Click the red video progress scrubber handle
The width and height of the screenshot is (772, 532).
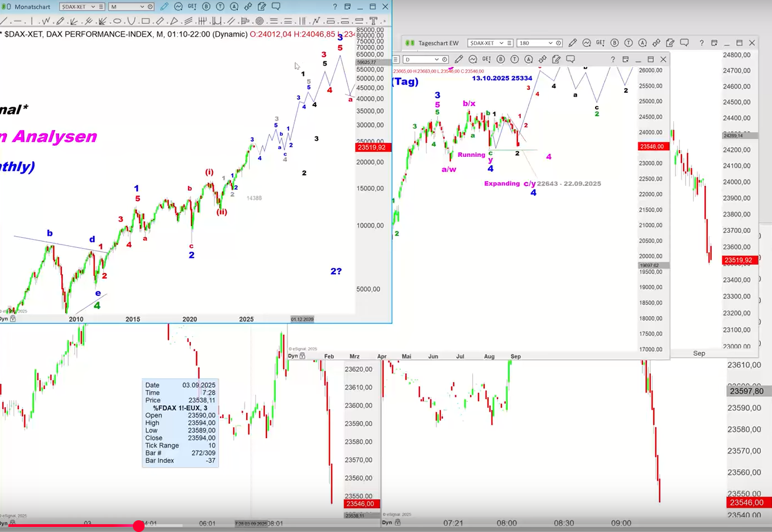[138, 525]
